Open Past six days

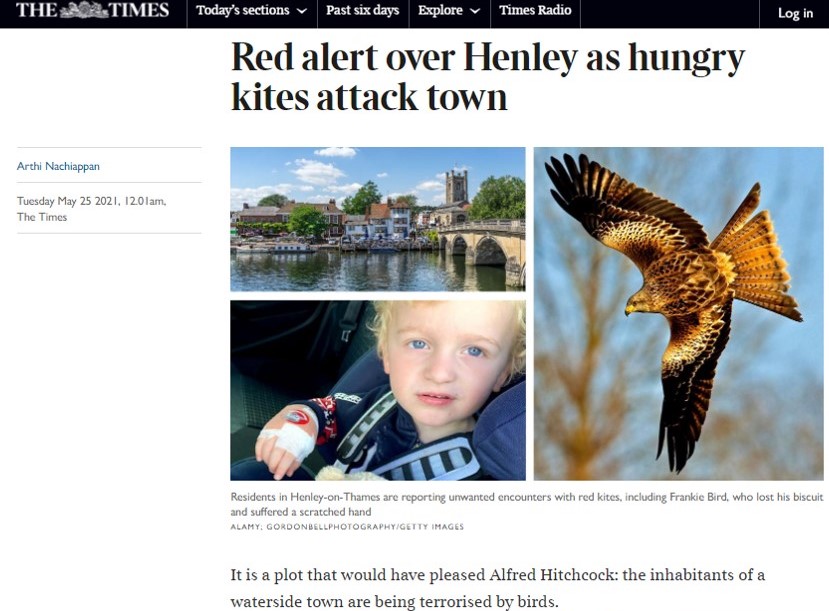(363, 11)
